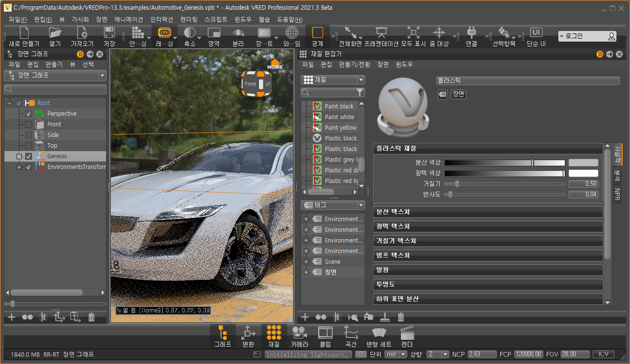Click the 프레젠테이션 toolbar icon
The height and width of the screenshot is (364, 630).
(x=381, y=36)
